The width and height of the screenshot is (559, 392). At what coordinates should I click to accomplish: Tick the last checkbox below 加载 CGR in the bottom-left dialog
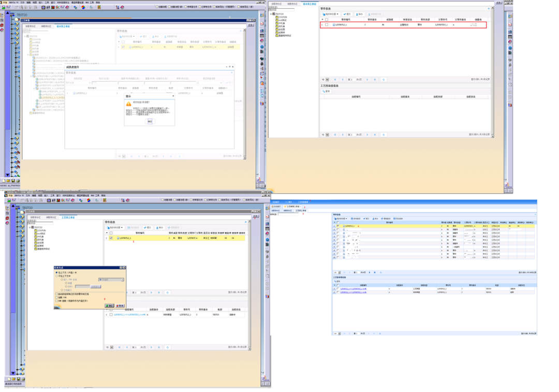point(56,301)
